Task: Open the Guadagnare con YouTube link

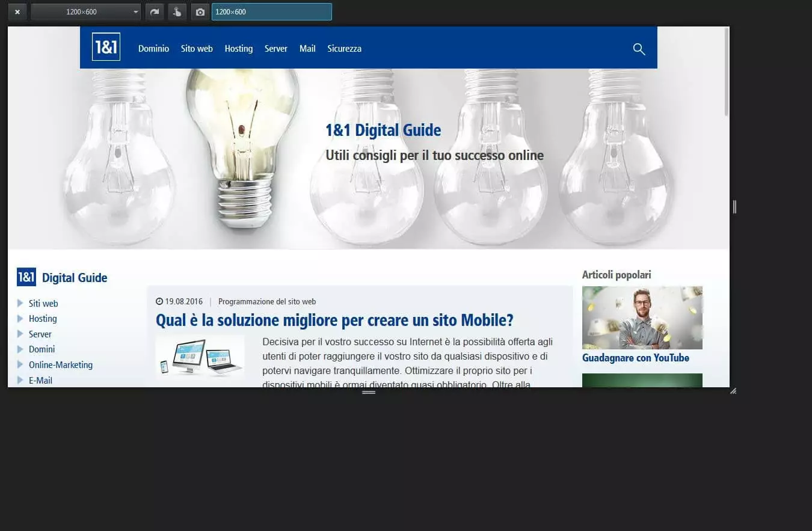Action: pos(636,358)
